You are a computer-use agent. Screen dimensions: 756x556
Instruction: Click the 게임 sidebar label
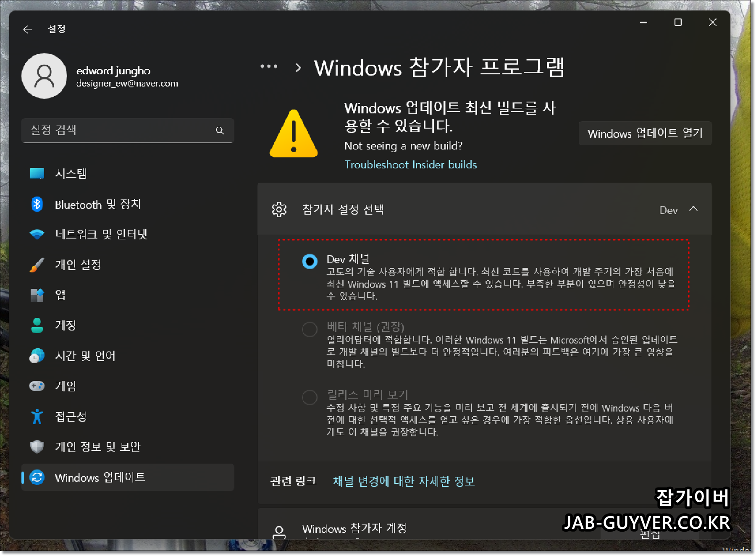[x=66, y=386]
